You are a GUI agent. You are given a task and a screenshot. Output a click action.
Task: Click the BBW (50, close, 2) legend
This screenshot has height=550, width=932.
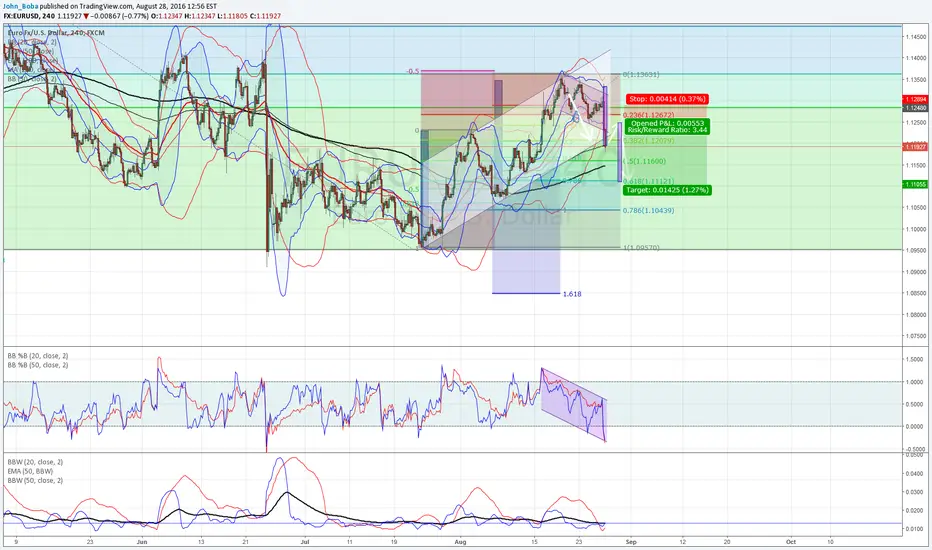click(x=35, y=480)
